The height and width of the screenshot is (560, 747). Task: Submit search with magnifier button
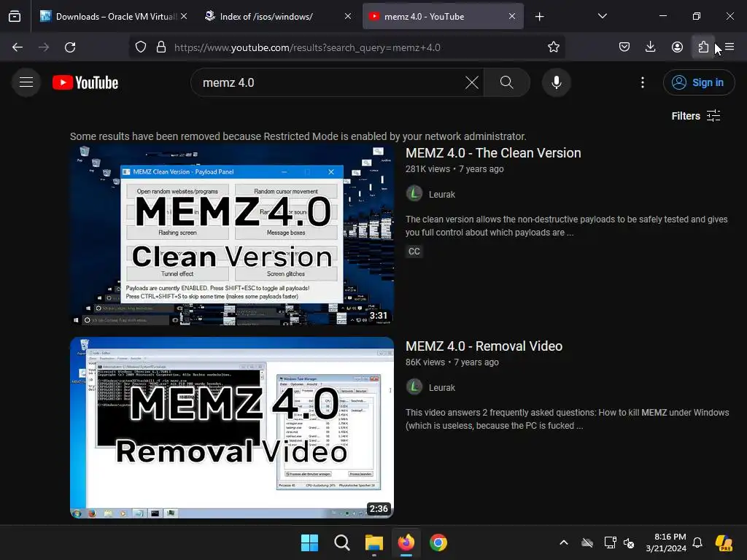pos(507,82)
